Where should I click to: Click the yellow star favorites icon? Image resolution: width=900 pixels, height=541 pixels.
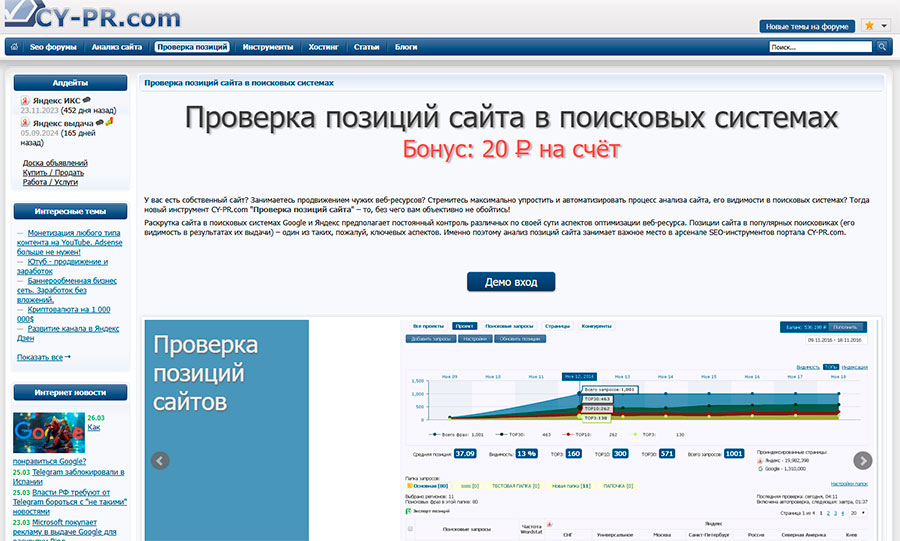coord(870,26)
